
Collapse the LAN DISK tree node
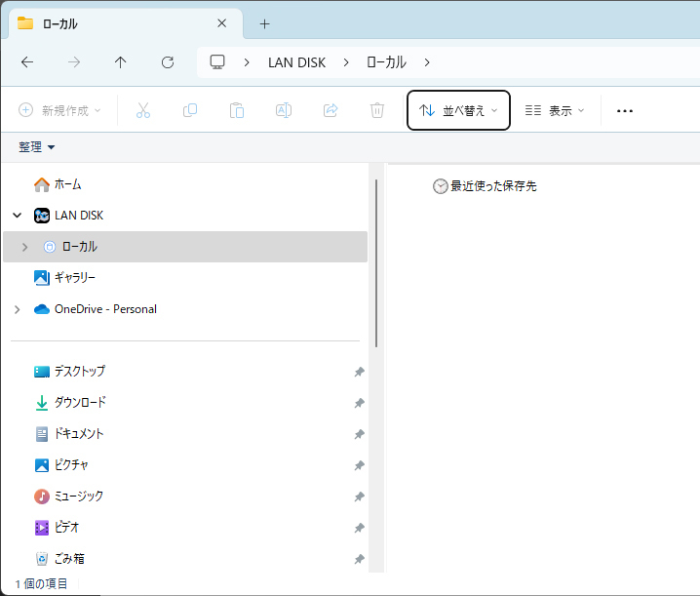[17, 216]
